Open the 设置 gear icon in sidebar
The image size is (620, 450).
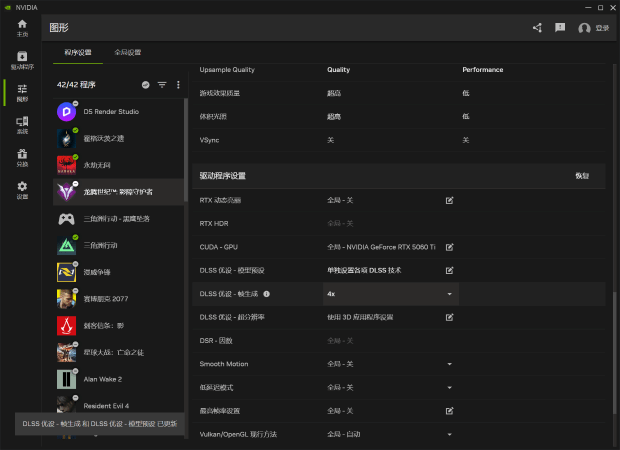pyautogui.click(x=22, y=190)
